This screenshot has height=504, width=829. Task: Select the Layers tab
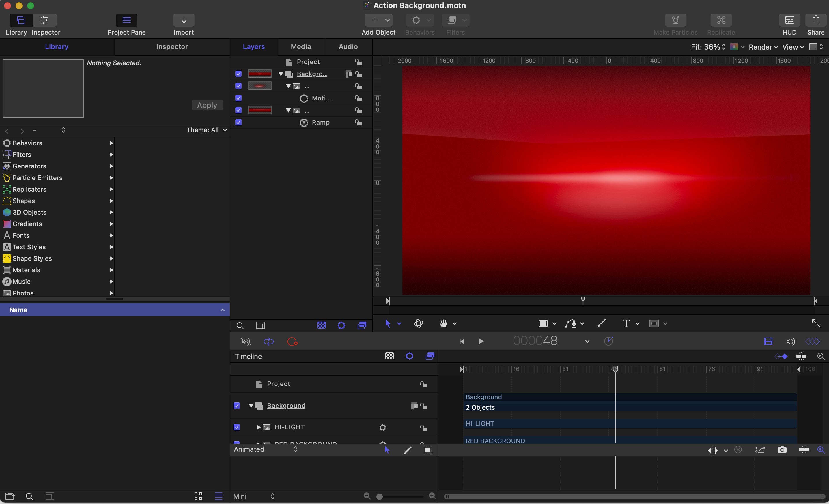[254, 47]
